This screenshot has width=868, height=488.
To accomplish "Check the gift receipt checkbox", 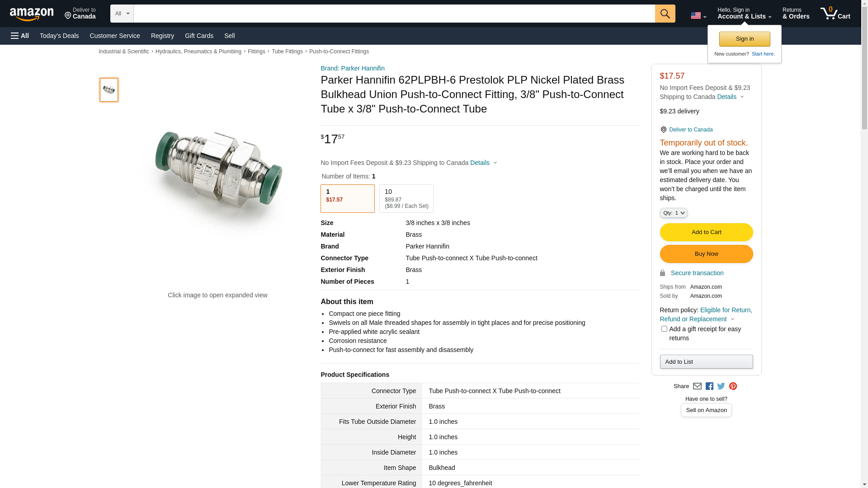I will pos(664,329).
